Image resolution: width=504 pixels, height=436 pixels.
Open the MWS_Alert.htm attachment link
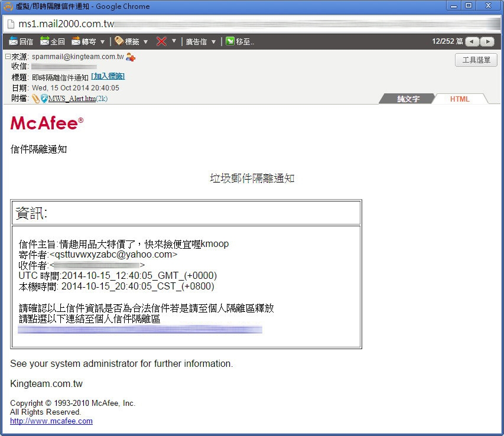[72, 99]
